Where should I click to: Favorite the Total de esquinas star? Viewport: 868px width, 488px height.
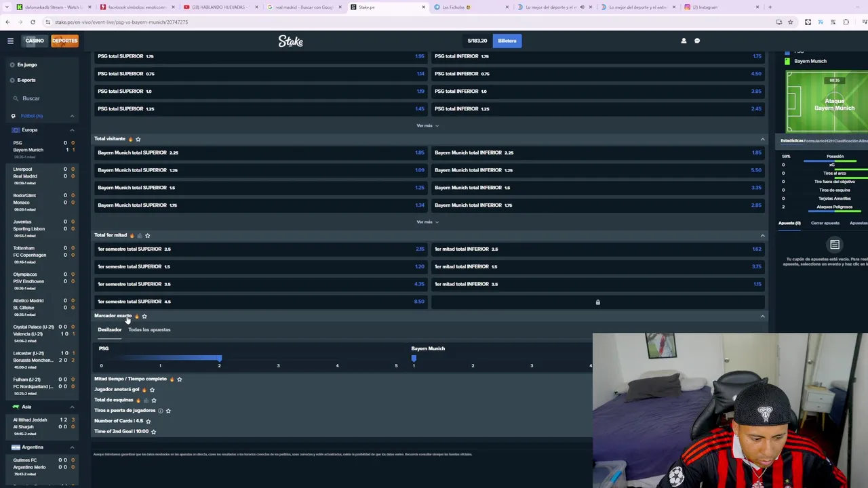point(153,400)
